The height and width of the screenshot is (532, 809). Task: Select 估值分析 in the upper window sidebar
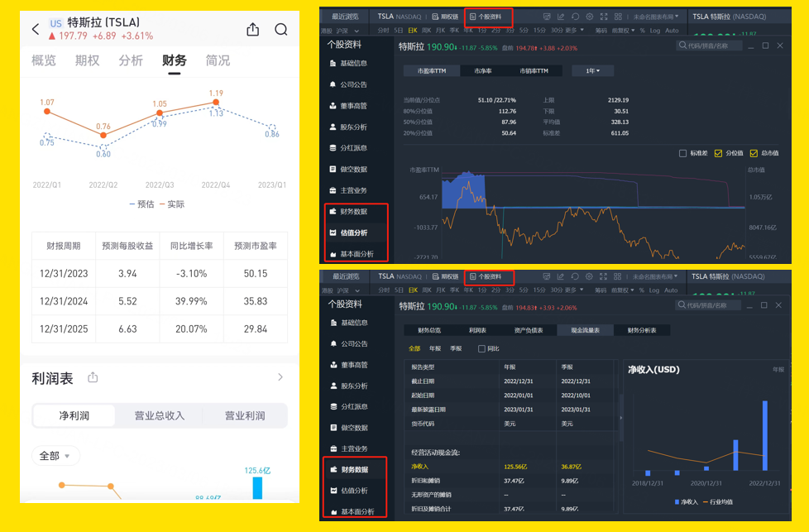(348, 232)
